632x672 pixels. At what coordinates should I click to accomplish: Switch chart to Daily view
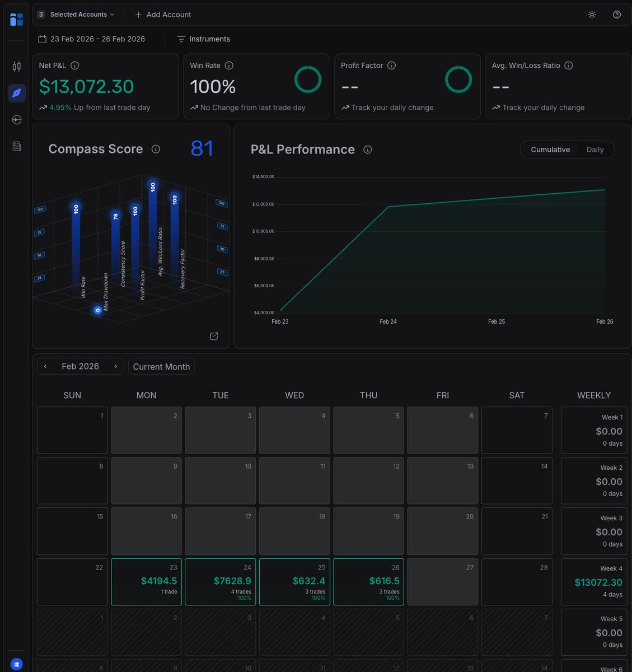(594, 150)
